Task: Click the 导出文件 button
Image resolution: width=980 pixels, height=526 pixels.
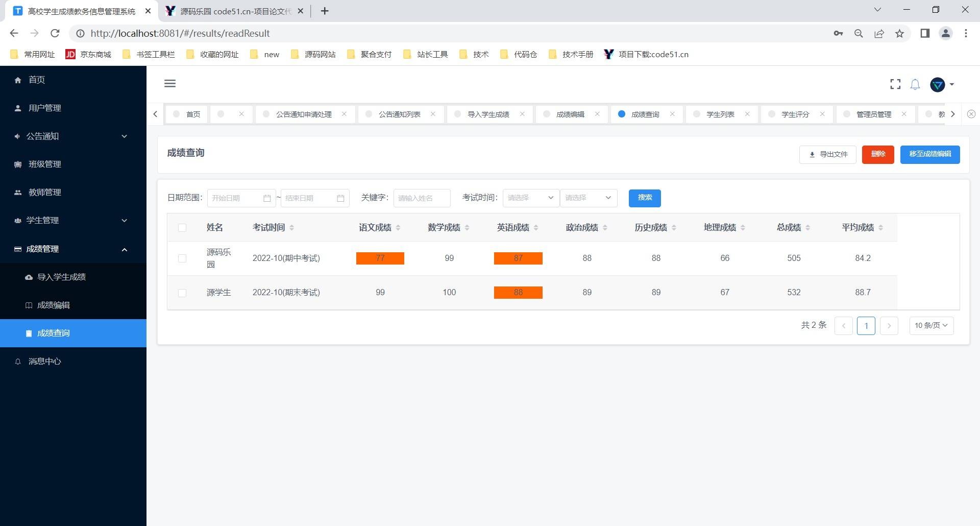Action: click(x=828, y=155)
